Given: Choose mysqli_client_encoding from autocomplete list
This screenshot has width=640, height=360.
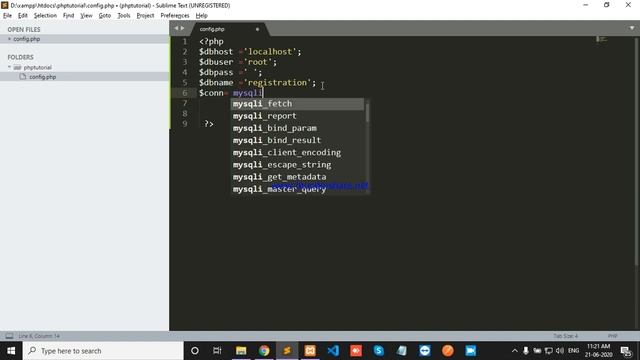Looking at the screenshot, I should pos(298,153).
